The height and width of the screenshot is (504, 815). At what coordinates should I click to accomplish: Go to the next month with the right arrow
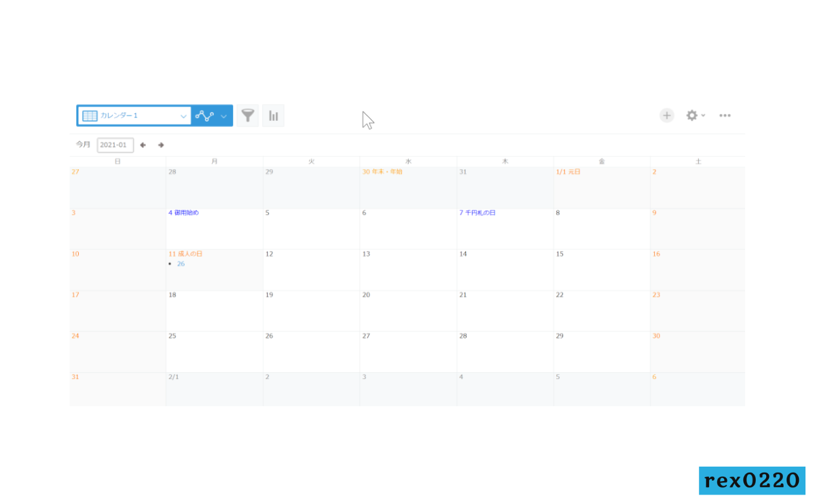(161, 145)
